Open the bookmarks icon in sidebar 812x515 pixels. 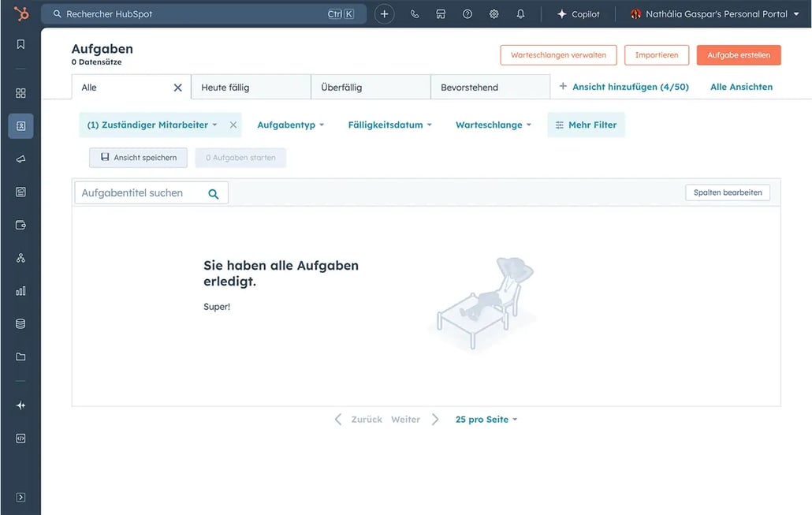pos(20,44)
